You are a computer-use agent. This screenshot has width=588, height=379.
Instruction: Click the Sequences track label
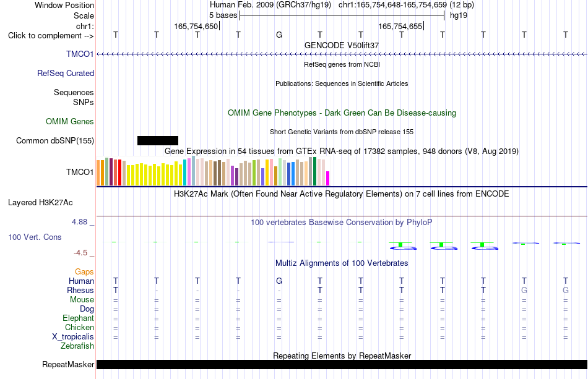pyautogui.click(x=74, y=92)
